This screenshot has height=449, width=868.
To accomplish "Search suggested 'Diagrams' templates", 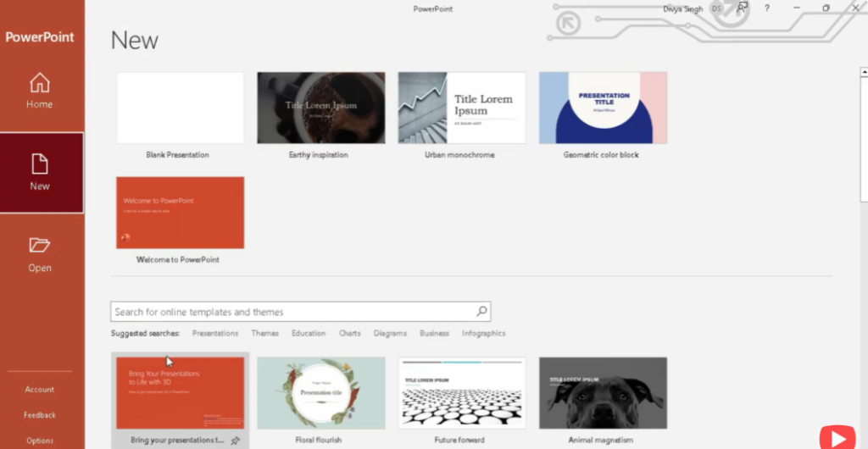I will click(390, 333).
